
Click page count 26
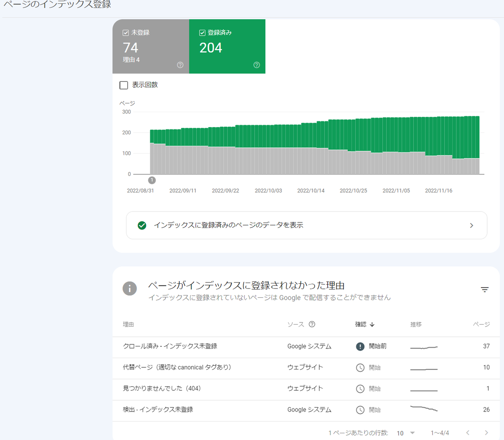coord(486,410)
